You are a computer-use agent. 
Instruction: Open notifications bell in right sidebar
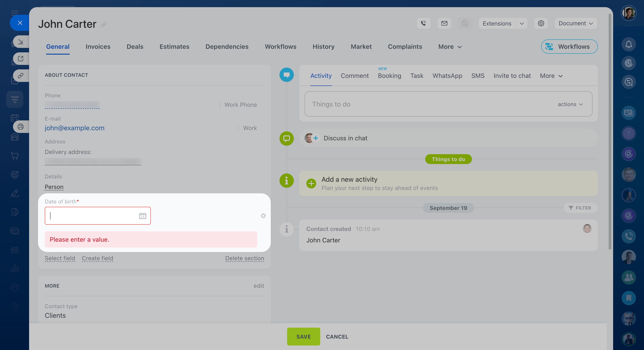629,45
